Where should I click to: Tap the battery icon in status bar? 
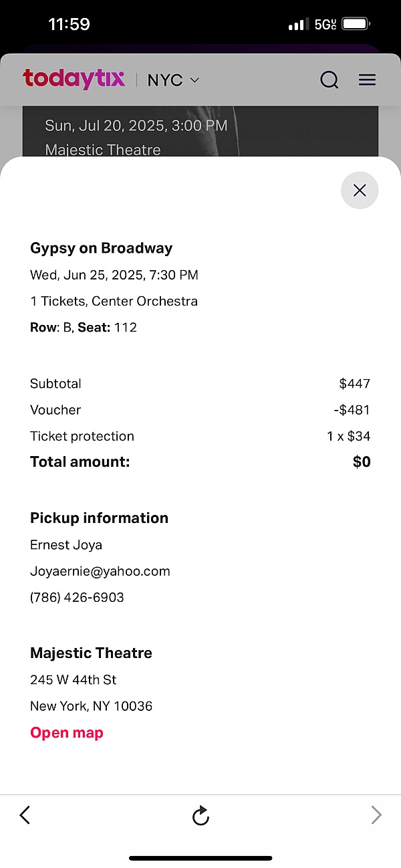click(x=356, y=25)
